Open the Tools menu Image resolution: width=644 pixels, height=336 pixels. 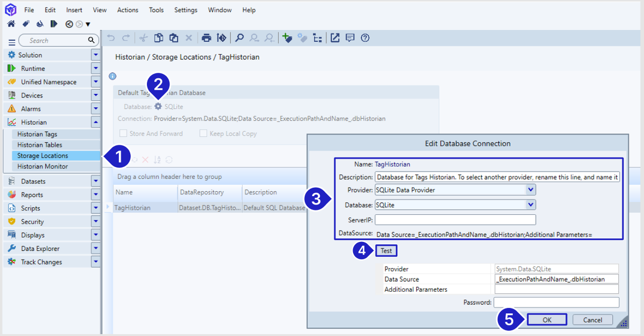pos(156,10)
